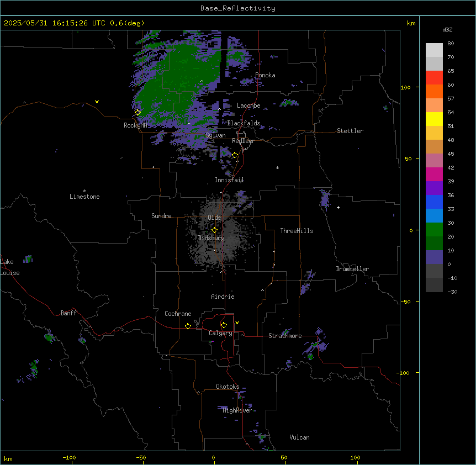
Task: Click the Stettler city label
Action: coord(350,131)
